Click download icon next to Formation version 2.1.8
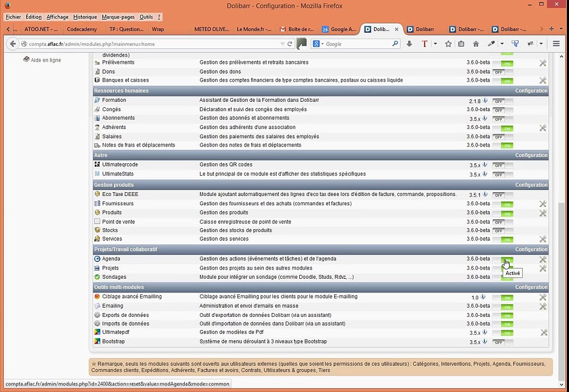The image size is (569, 392). (x=485, y=101)
